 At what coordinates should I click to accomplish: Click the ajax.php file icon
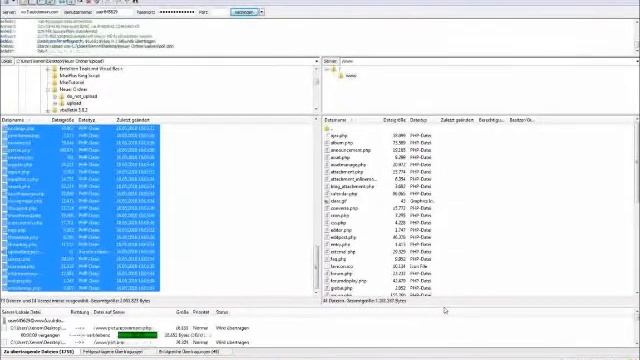point(327,136)
